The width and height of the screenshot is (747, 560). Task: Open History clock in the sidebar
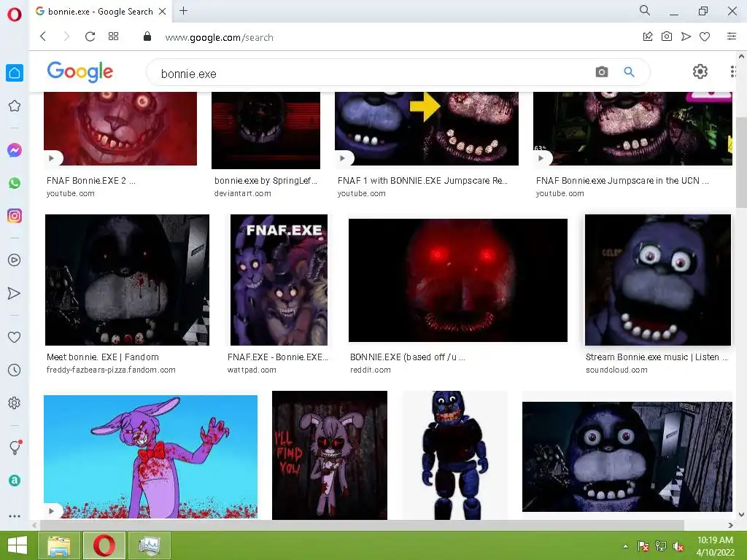(15, 370)
